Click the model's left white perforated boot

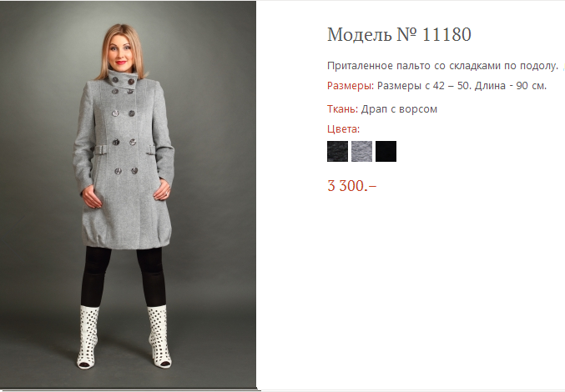coord(159,337)
